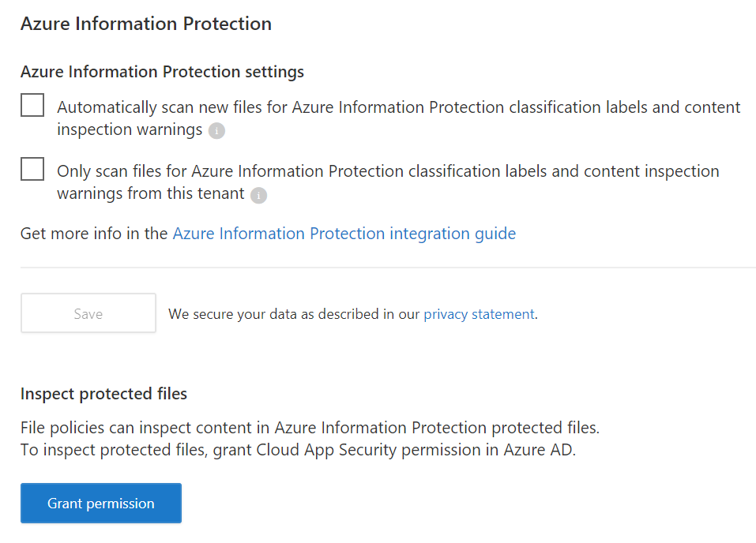Click the 'File policies can inspect content' sentence
Viewport: 756px width, 543px height.
tap(310, 429)
